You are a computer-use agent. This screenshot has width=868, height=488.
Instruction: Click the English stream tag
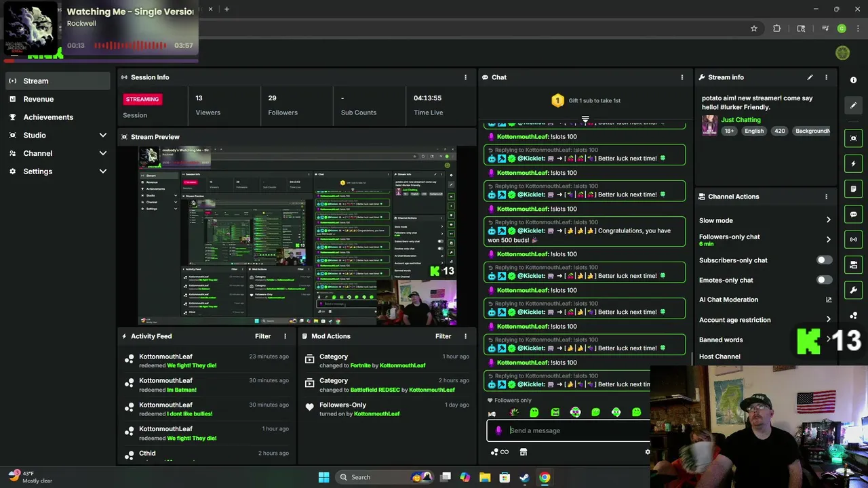click(x=753, y=131)
